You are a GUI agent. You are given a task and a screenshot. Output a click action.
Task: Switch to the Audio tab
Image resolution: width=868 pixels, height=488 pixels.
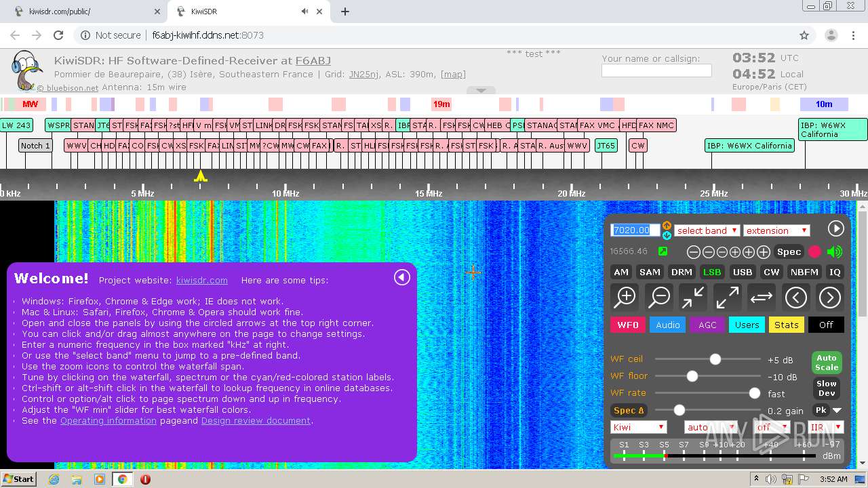(668, 325)
